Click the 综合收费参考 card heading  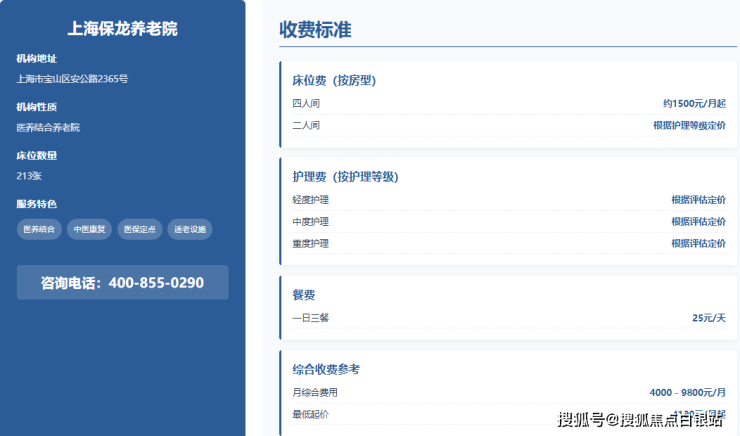[x=326, y=369]
